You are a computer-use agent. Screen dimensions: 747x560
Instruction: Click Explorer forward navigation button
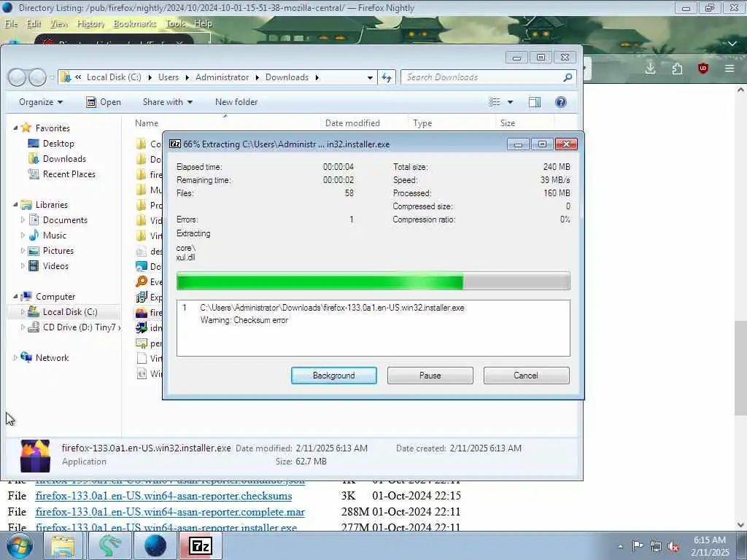(37, 77)
